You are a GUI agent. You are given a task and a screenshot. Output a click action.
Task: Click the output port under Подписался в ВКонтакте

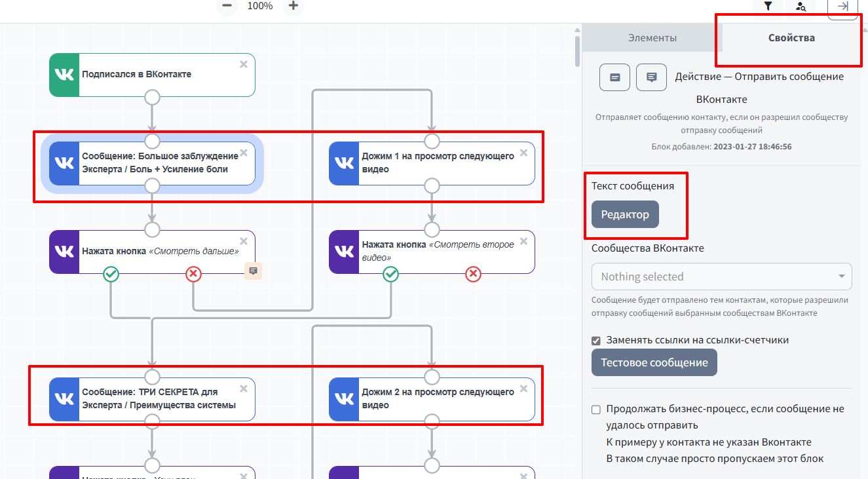pos(152,98)
